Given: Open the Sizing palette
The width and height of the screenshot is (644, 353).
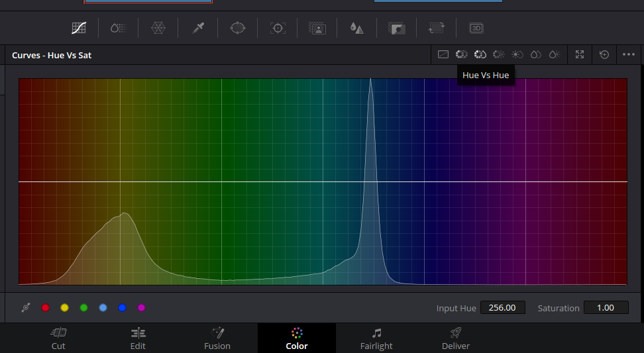Looking at the screenshot, I should click(437, 28).
